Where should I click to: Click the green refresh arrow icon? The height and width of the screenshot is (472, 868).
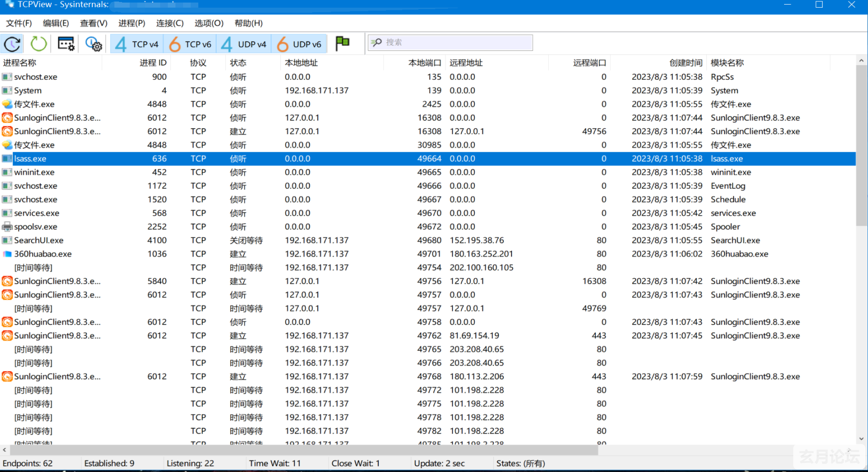pyautogui.click(x=39, y=44)
